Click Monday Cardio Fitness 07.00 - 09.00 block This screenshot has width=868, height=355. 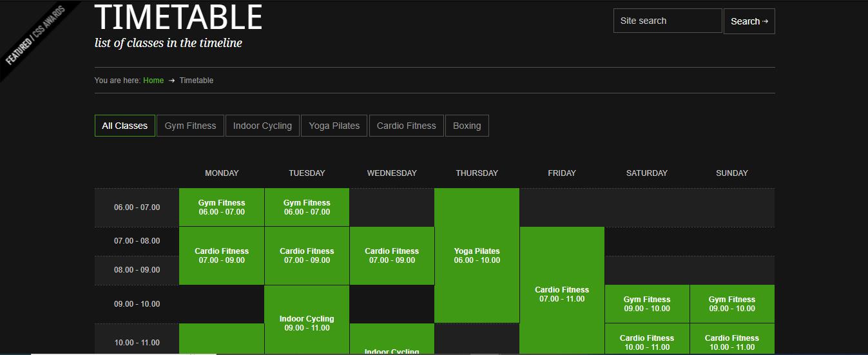(x=222, y=256)
